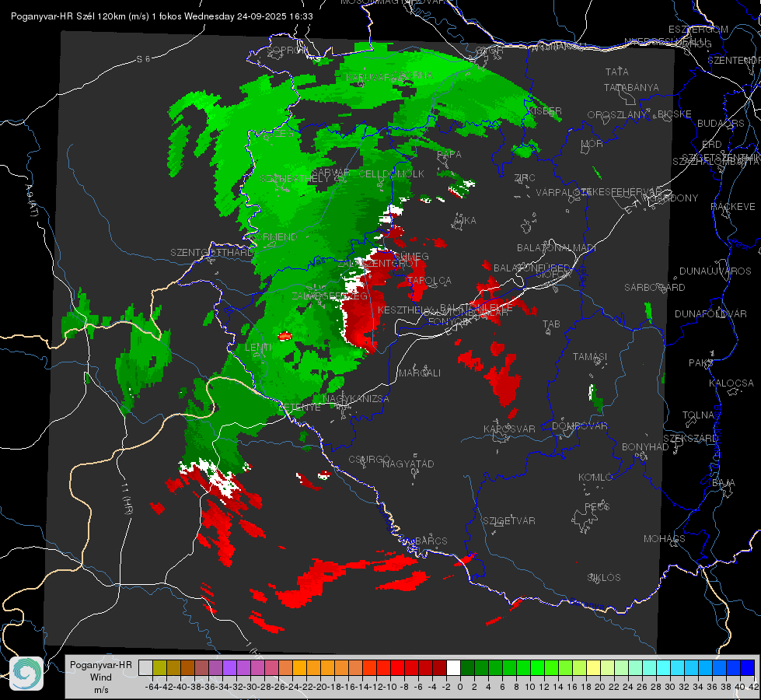761x700 pixels.
Task: Click the 'BARCS' city label
Action: 431,541
